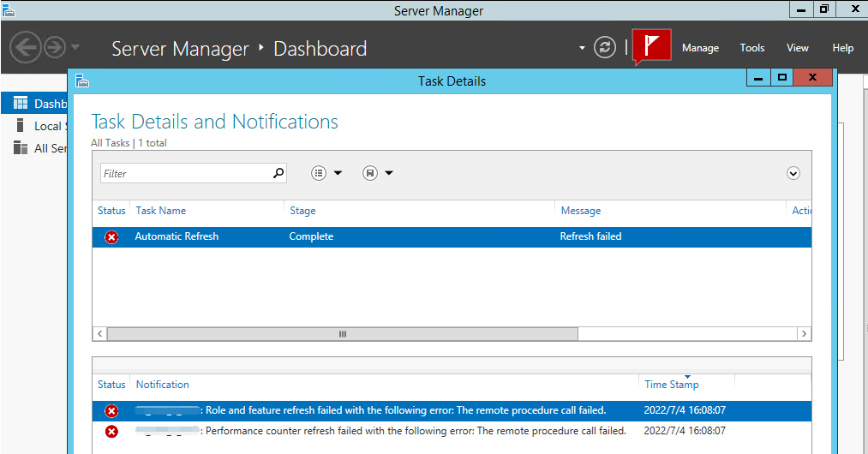Select Dashboard in the left navigation

(34, 104)
